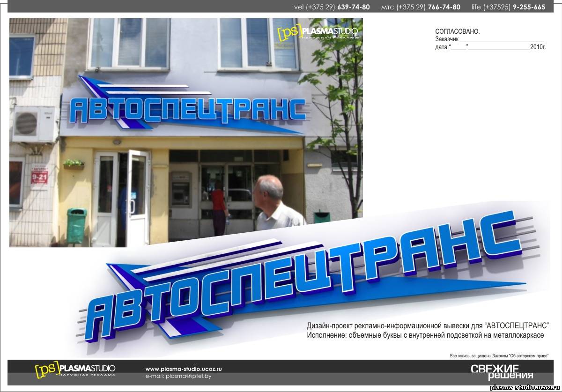
Task: Click the copyright notice "Все эскизы защищены Законом"
Action: point(499,356)
